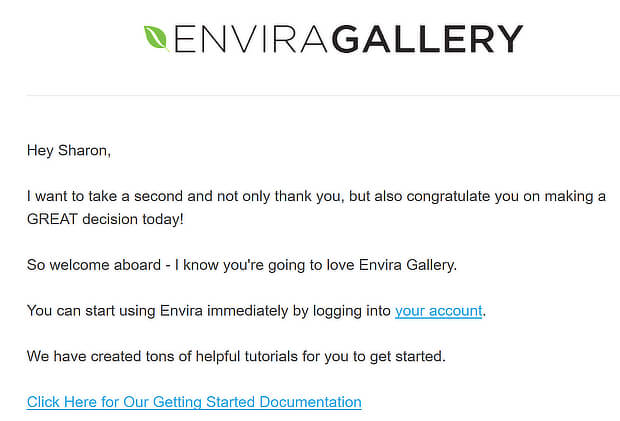Click the words 'logging into' before the link
620x421 pixels.
[352, 311]
